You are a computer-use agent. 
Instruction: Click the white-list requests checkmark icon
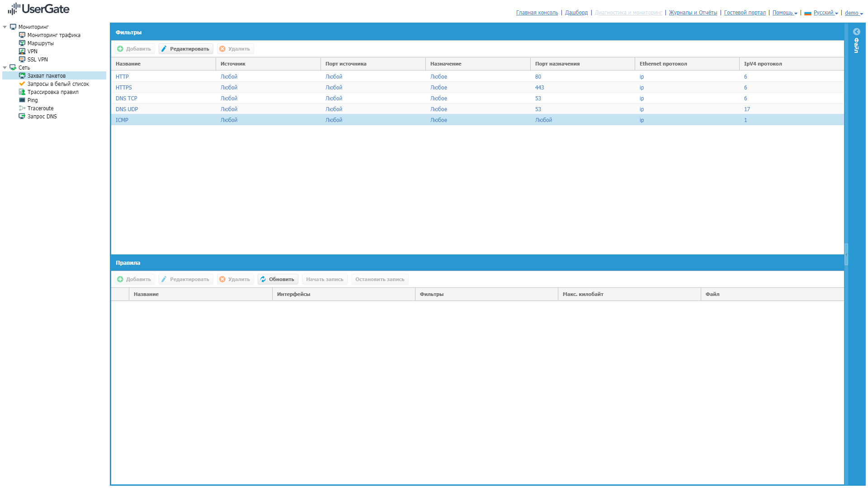point(22,84)
